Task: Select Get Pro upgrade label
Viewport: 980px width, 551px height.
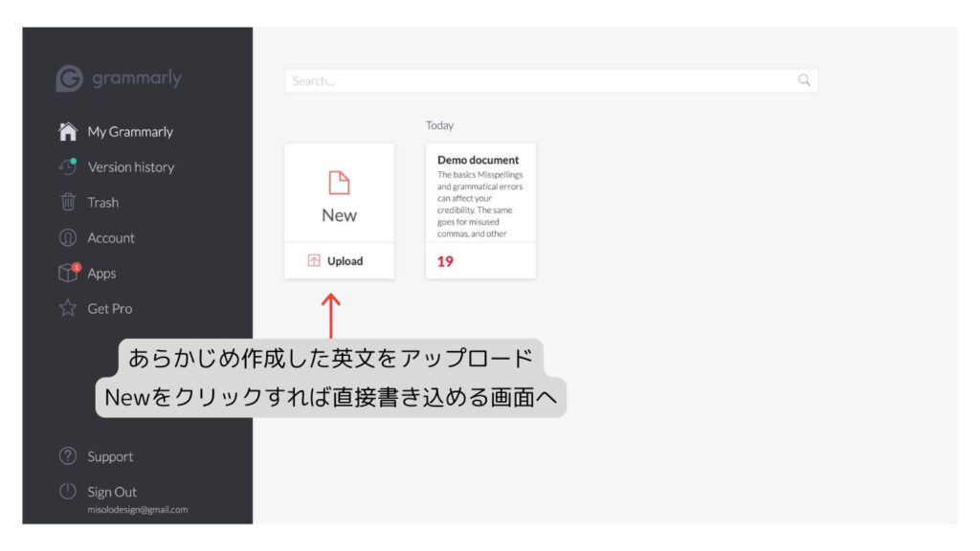Action: point(110,309)
